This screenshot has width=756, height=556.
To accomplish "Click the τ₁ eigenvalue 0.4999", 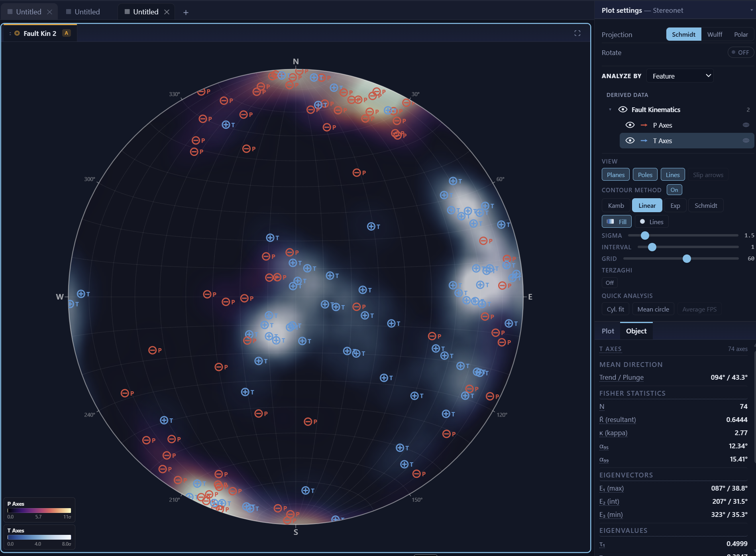I will coord(736,544).
